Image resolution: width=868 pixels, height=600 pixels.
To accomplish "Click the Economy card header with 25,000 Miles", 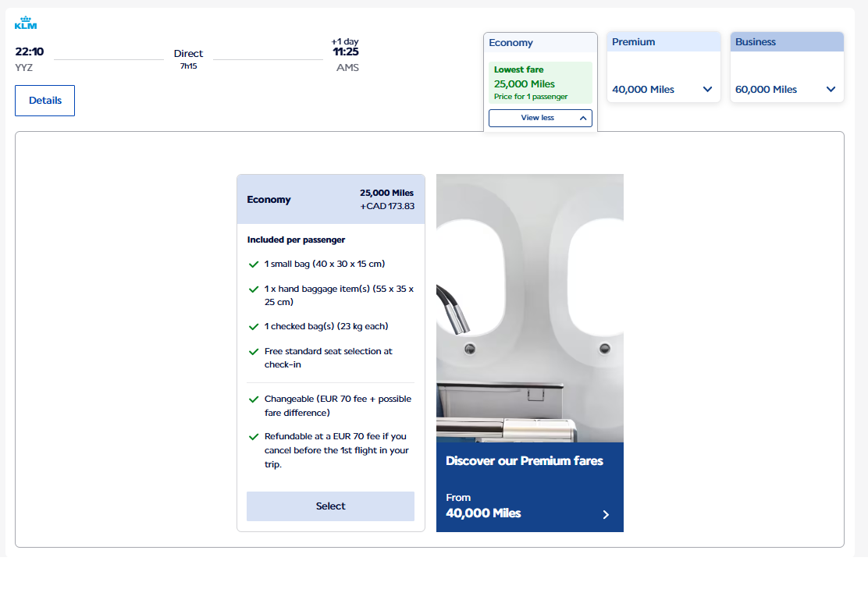I will 331,200.
